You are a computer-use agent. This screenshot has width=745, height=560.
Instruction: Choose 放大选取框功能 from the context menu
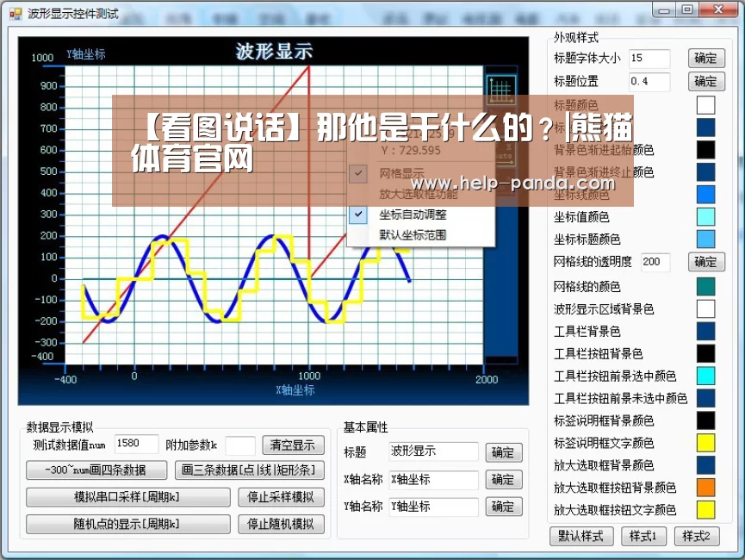click(418, 194)
